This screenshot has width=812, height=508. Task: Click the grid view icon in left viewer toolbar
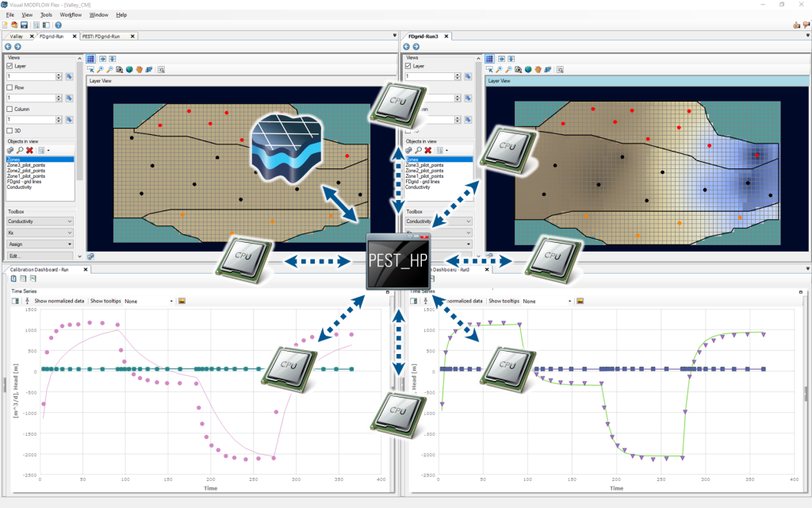[x=90, y=58]
